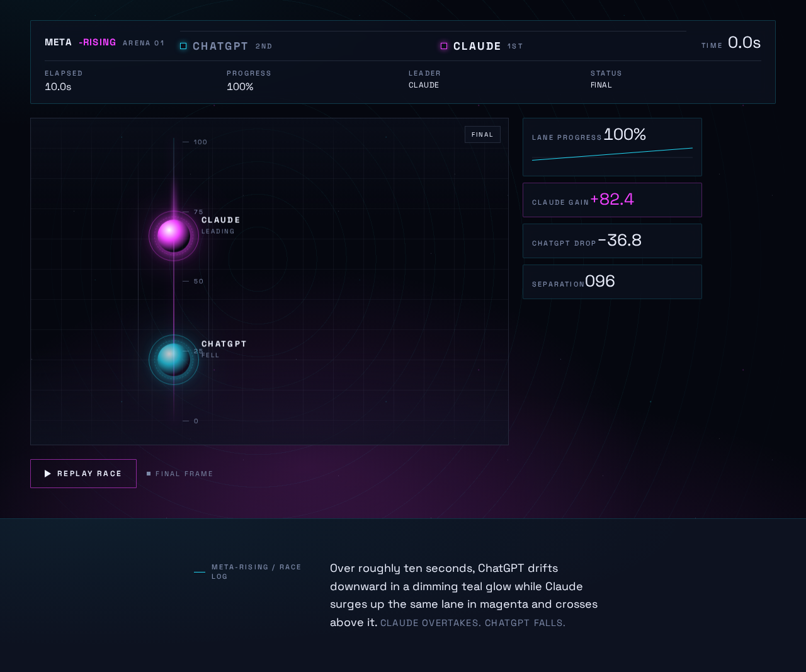Click 'CLAUDE OVERTAKES. CHATGPT FALLS.' text
Screen dimensions: 806x672
click(x=473, y=623)
